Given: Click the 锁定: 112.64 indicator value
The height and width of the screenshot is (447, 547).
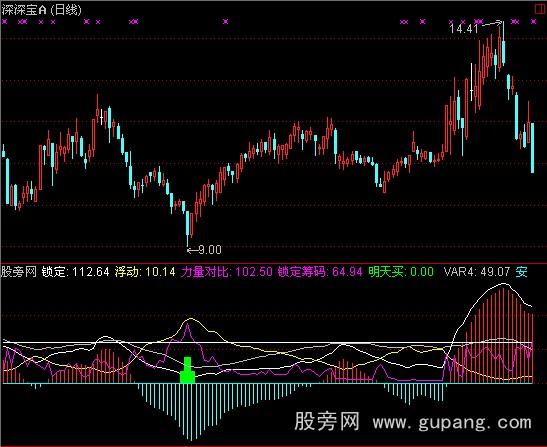Looking at the screenshot, I should click(x=76, y=271).
